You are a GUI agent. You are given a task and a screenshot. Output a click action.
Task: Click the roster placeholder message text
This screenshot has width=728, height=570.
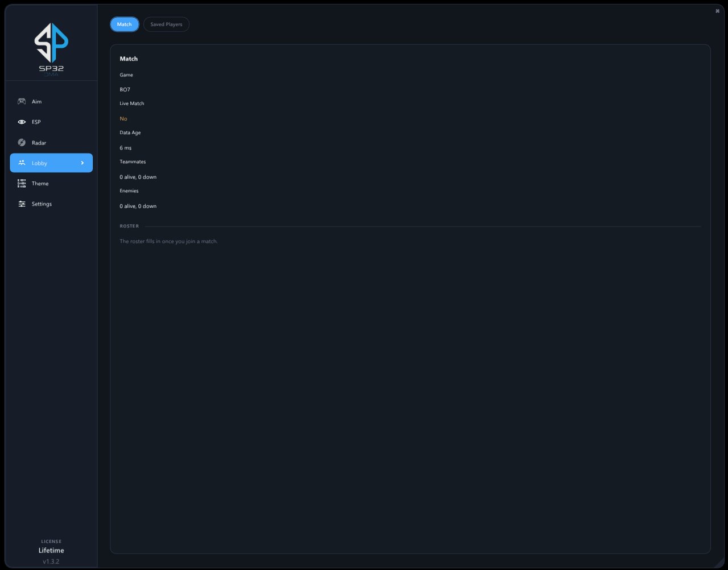[x=168, y=241]
